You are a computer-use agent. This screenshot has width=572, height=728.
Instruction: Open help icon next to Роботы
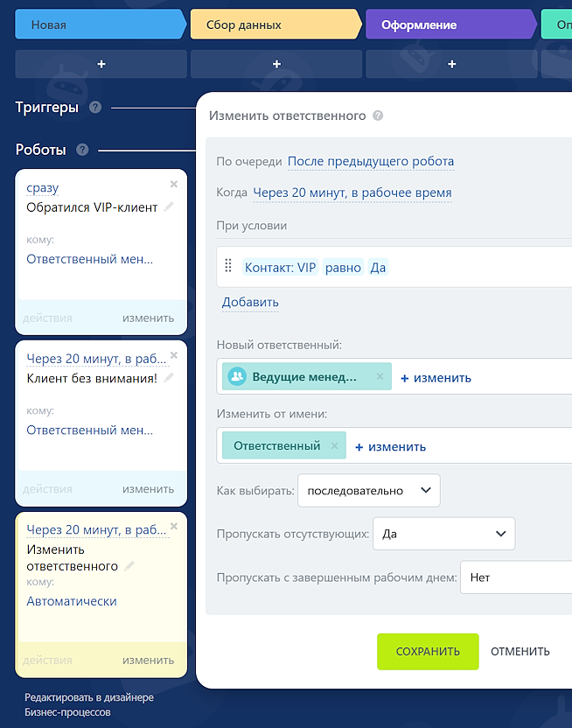point(82,150)
